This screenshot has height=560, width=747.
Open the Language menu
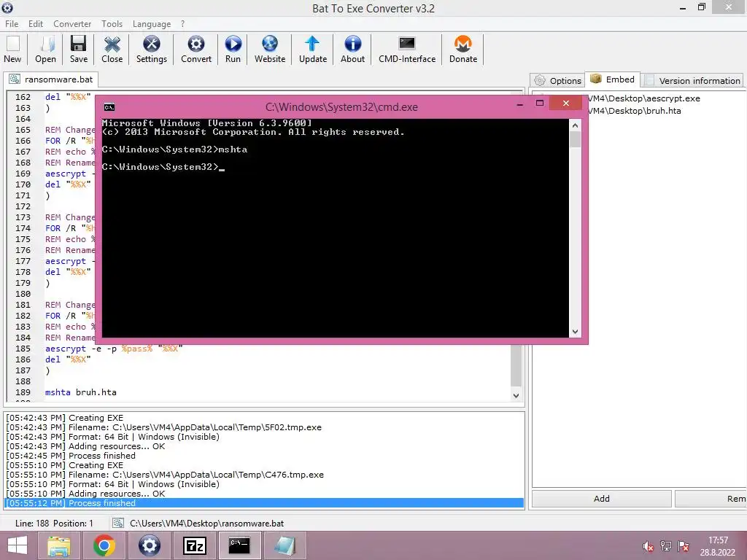pos(152,24)
